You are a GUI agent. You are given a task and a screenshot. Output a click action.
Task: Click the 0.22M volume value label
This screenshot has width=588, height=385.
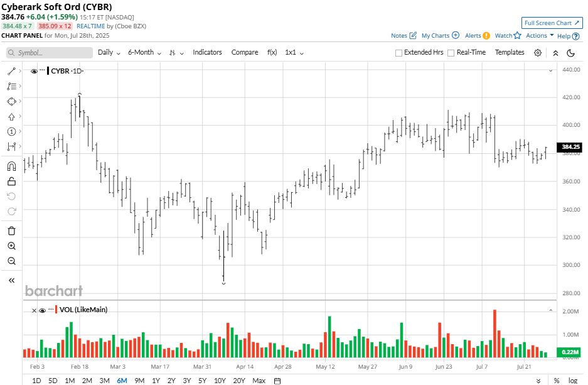(570, 352)
